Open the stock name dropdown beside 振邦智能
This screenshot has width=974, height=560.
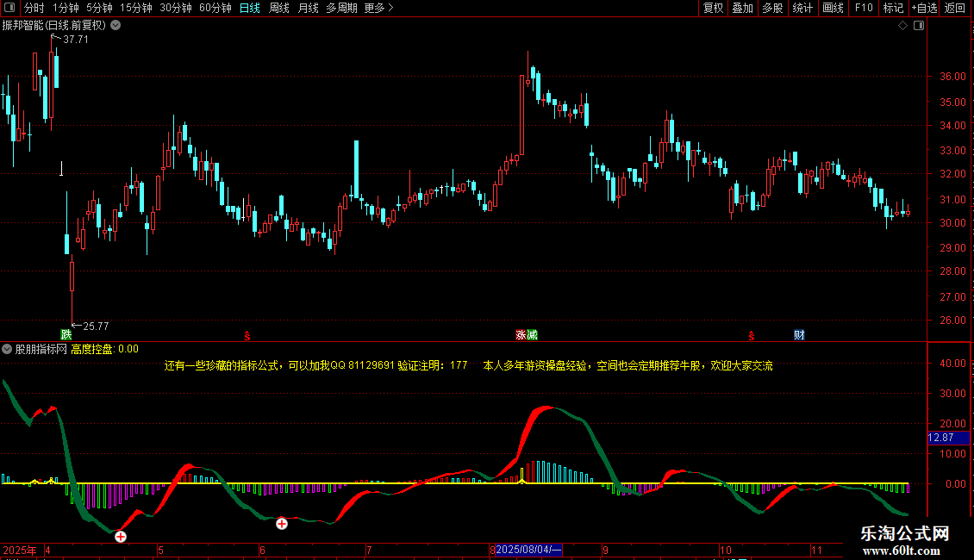point(116,26)
